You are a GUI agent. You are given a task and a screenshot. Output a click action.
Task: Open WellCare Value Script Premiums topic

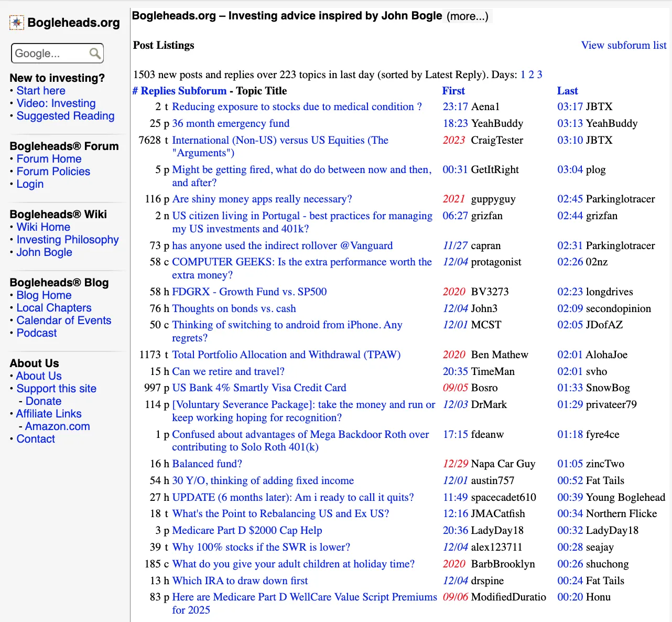click(x=305, y=603)
